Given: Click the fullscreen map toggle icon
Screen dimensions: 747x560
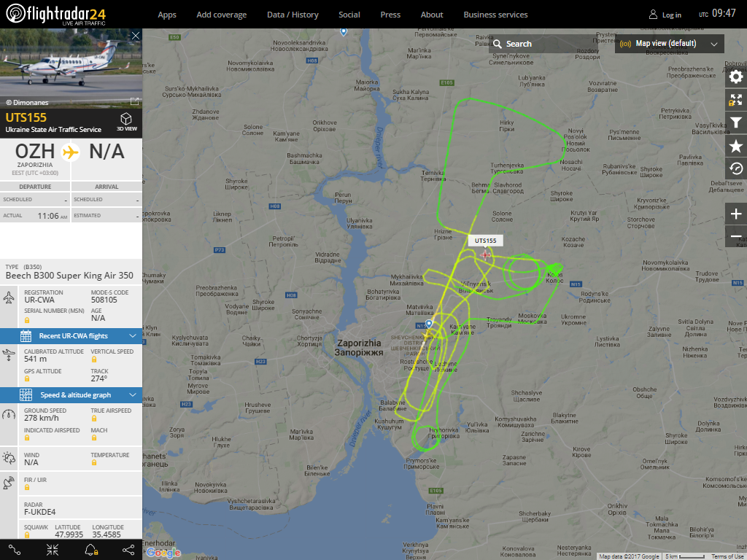Looking at the screenshot, I should point(736,100).
